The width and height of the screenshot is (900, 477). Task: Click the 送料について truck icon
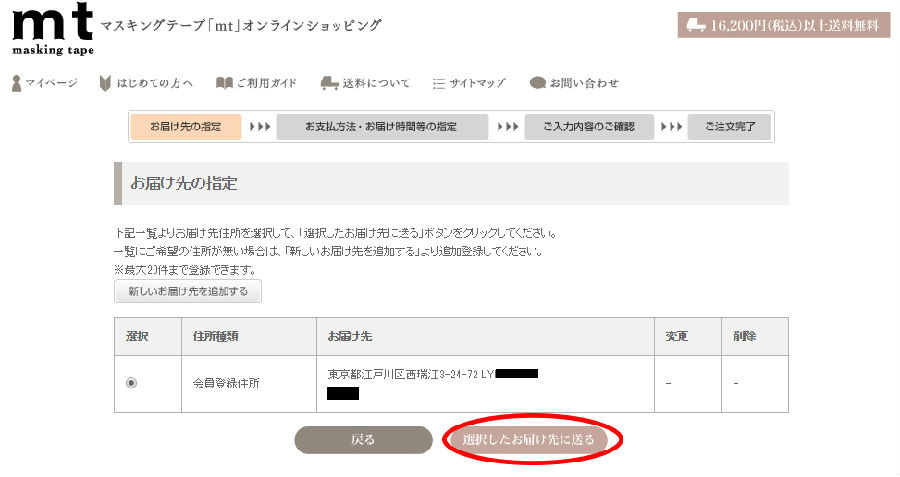(x=329, y=83)
